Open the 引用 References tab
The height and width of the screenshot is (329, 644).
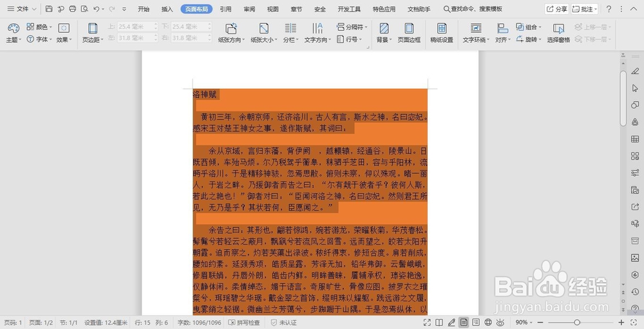click(225, 9)
